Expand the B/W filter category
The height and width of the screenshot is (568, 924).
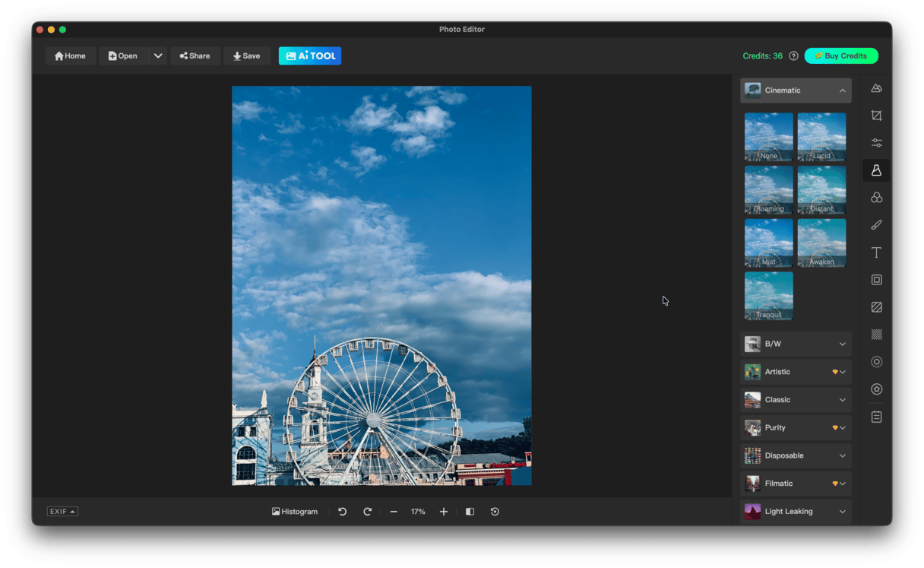(796, 344)
